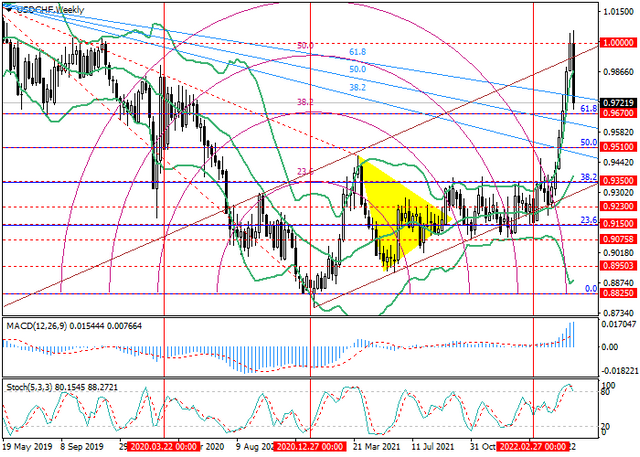Select the red 0.93500 level label
This screenshot has height=457, width=640.
coord(618,181)
